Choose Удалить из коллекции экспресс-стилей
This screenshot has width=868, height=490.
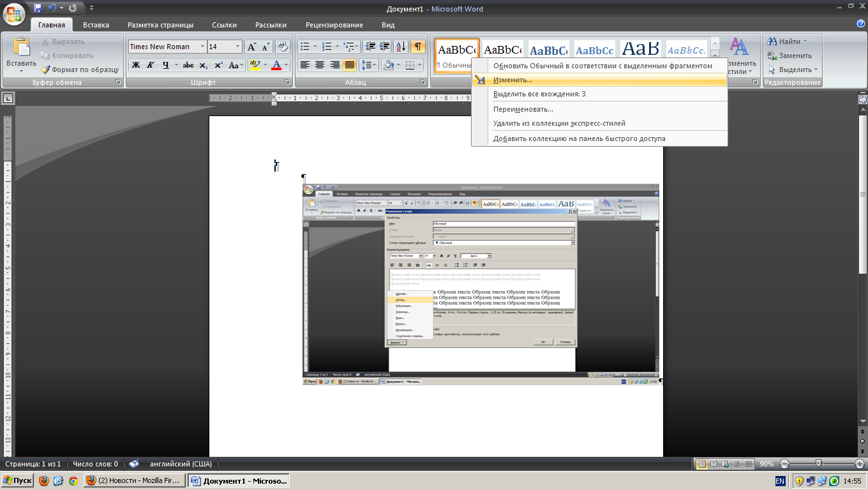[x=600, y=123]
